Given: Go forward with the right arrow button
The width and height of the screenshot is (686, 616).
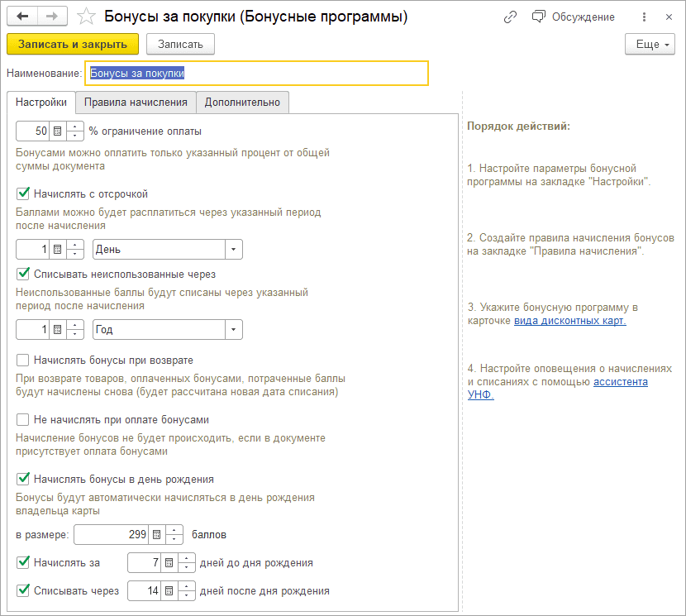Looking at the screenshot, I should point(52,17).
